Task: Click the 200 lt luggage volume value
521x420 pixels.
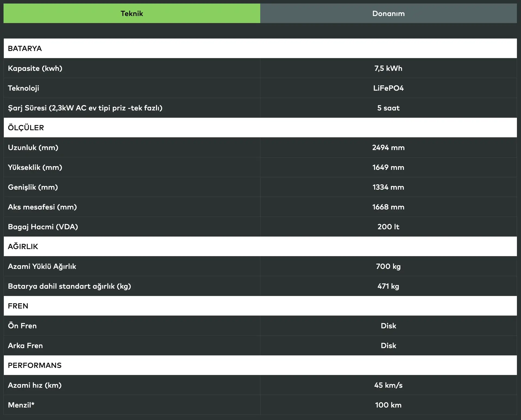Action: click(x=388, y=227)
